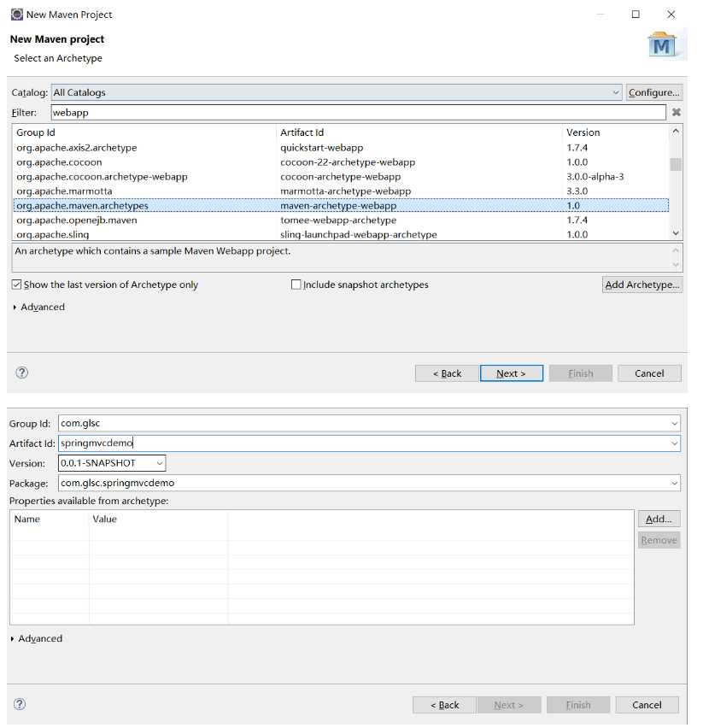Open the Catalog dropdown showing All Catalogs

pyautogui.click(x=337, y=92)
